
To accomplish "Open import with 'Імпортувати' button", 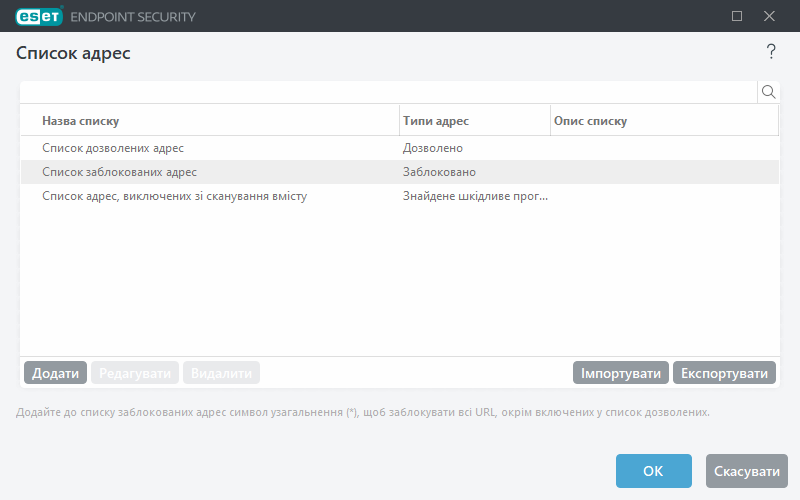I will [620, 373].
